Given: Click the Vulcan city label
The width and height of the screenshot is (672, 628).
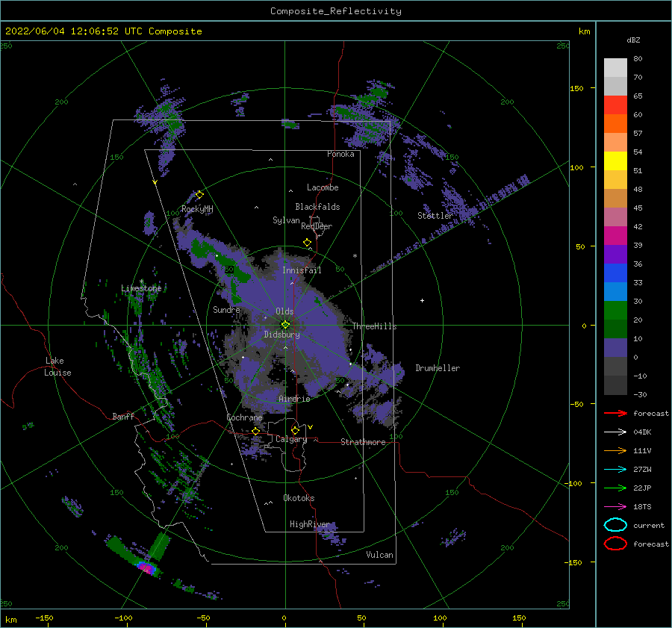Looking at the screenshot, I should click(379, 555).
